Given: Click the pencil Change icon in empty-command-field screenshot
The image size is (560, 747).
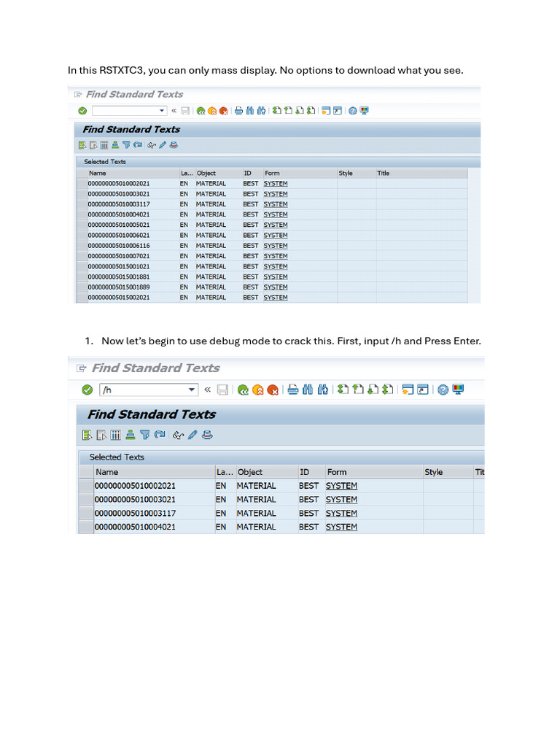Looking at the screenshot, I should click(163, 145).
